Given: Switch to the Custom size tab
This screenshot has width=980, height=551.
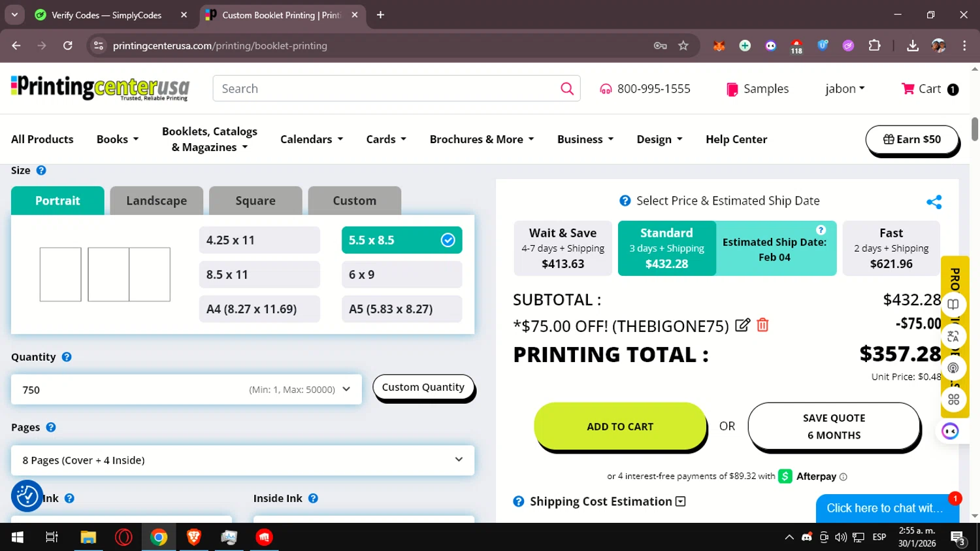Looking at the screenshot, I should pos(355,201).
